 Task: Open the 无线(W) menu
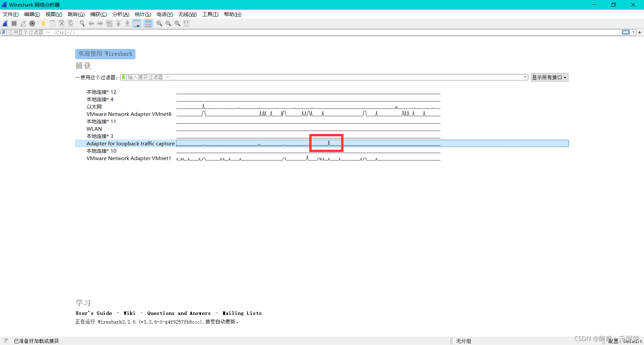187,14
